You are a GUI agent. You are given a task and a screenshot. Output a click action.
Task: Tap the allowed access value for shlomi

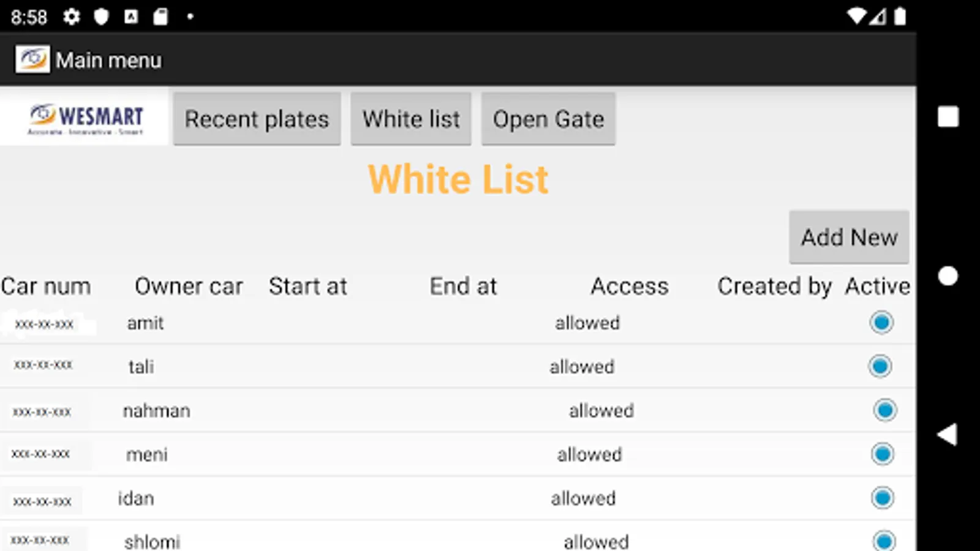coord(596,541)
